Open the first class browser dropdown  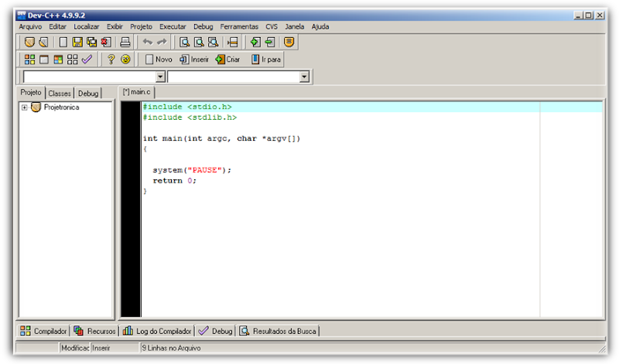[x=160, y=77]
